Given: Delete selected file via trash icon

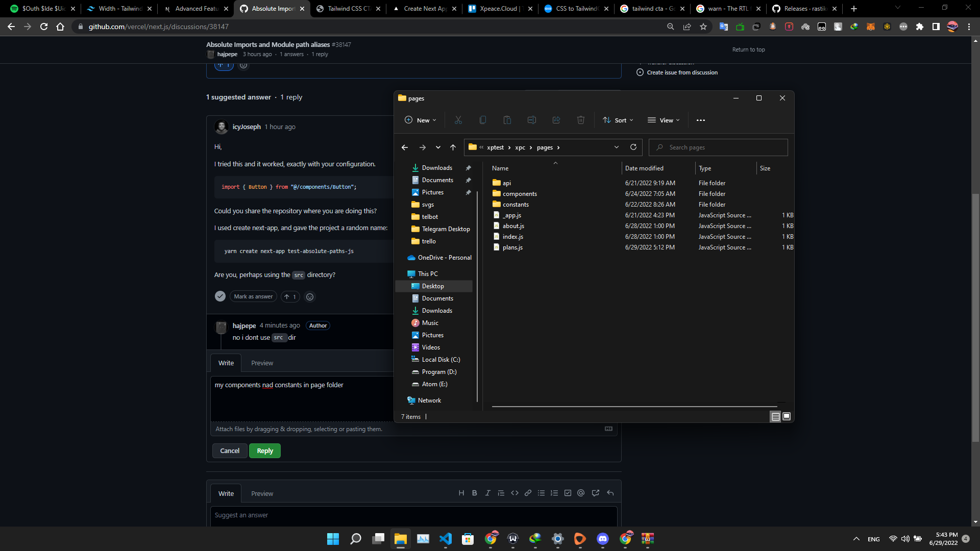Looking at the screenshot, I should (x=580, y=120).
